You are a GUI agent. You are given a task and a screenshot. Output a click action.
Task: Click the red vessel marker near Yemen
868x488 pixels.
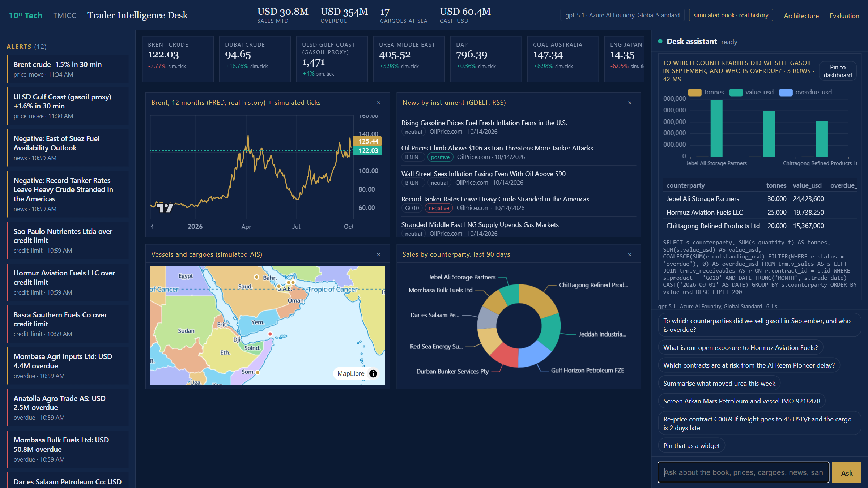pyautogui.click(x=270, y=334)
